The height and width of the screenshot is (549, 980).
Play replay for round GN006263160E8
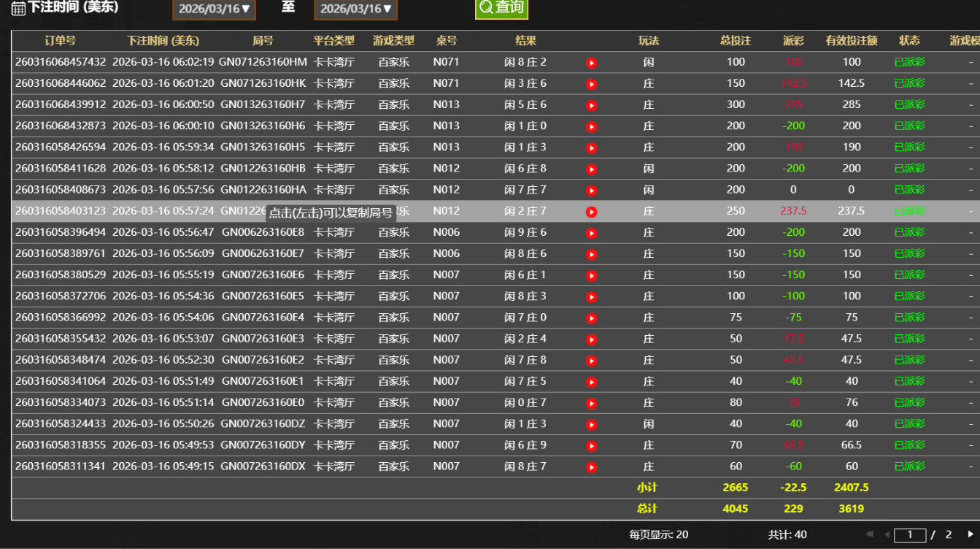(591, 233)
